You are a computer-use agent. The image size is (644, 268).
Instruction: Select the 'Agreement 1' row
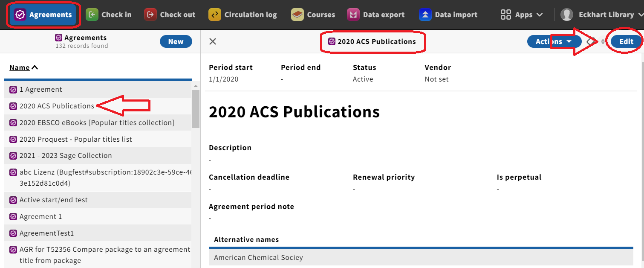98,216
